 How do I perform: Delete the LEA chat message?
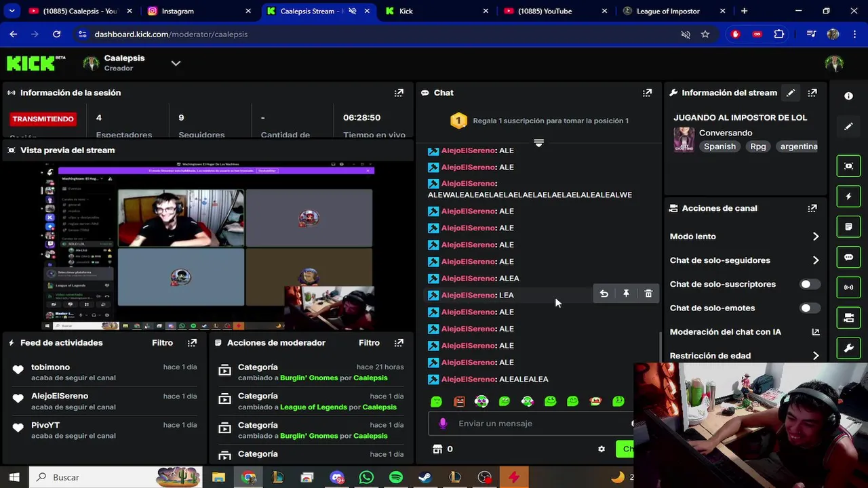click(x=648, y=293)
